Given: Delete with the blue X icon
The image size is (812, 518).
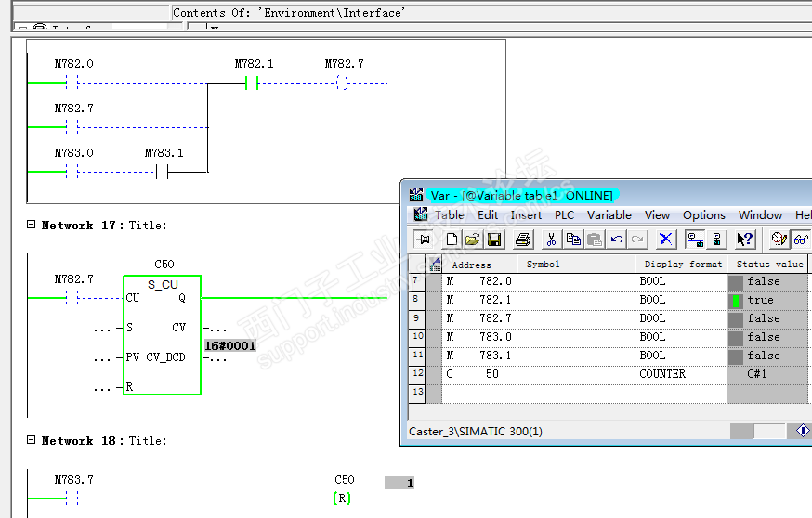Looking at the screenshot, I should click(x=665, y=240).
